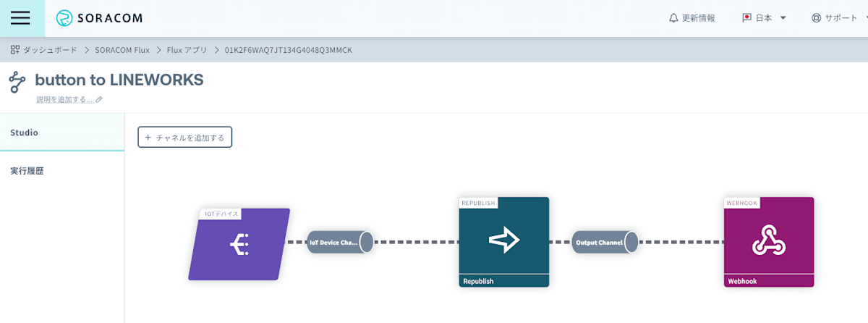Click the REPUBLISH label tag
This screenshot has width=868, height=323.
pos(479,203)
